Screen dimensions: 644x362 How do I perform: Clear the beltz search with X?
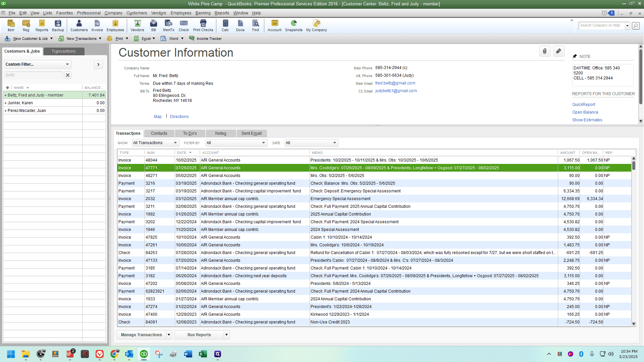[x=68, y=75]
